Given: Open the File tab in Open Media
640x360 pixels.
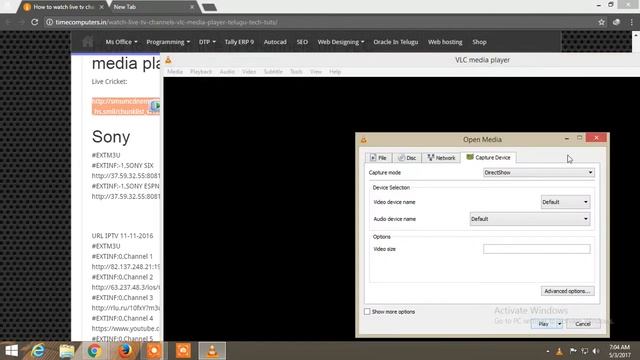Looking at the screenshot, I should pos(378,158).
